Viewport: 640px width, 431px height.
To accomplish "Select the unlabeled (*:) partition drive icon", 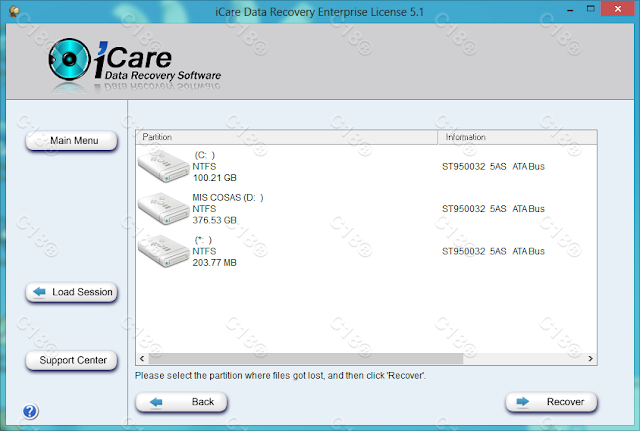I will [163, 251].
